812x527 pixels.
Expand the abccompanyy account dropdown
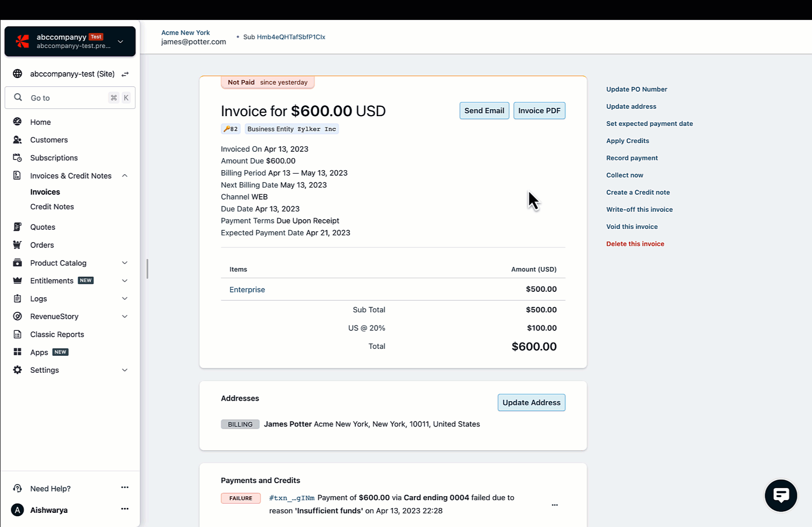click(121, 41)
